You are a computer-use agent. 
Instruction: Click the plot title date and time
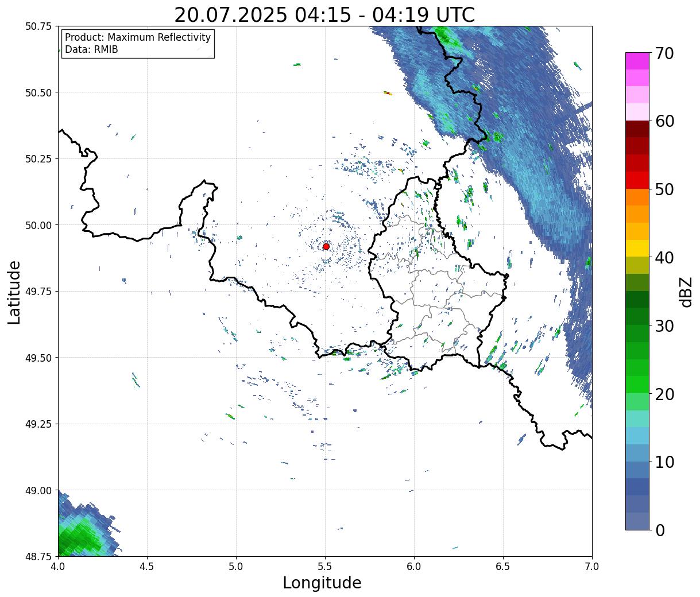(x=324, y=14)
